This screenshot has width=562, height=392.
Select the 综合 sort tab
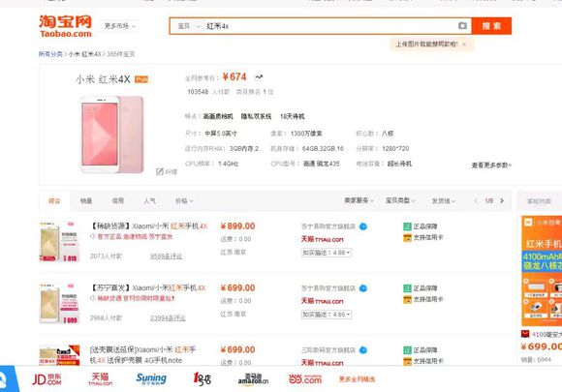click(54, 200)
